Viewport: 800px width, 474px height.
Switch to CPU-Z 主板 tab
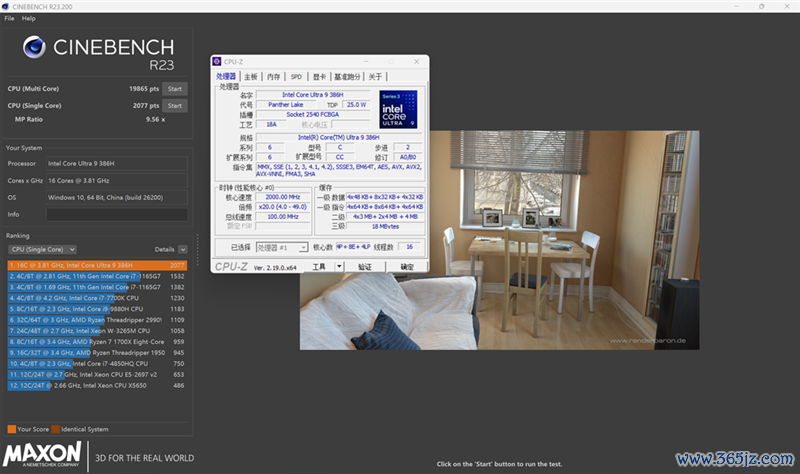251,77
